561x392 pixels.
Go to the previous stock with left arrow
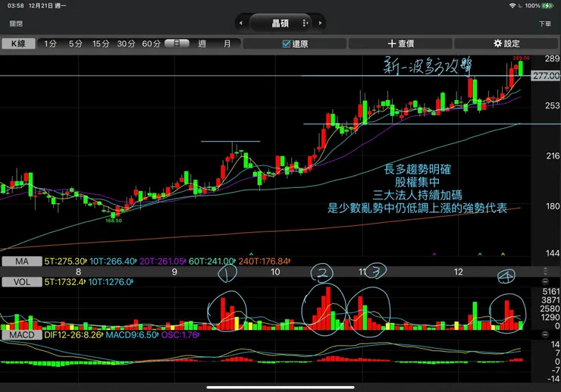pos(241,24)
